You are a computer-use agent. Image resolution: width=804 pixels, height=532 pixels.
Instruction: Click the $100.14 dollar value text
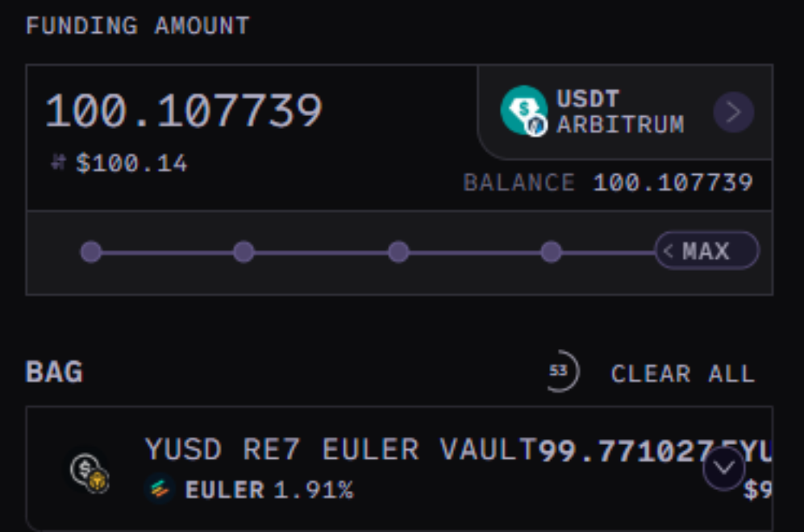131,164
